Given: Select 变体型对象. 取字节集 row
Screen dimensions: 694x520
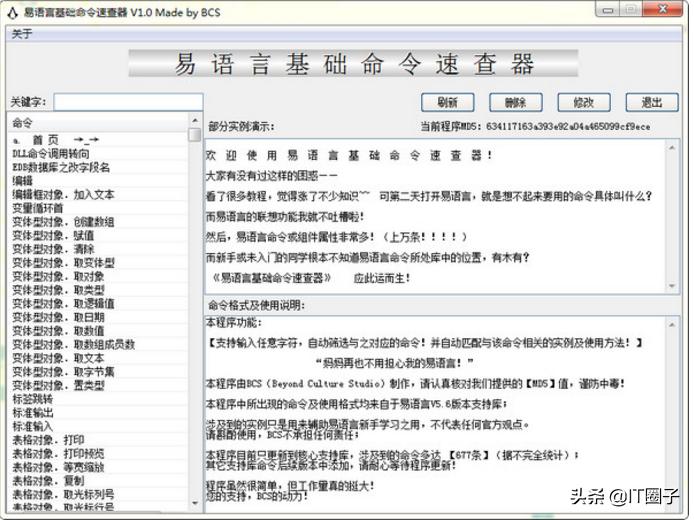Looking at the screenshot, I should pos(98,372).
